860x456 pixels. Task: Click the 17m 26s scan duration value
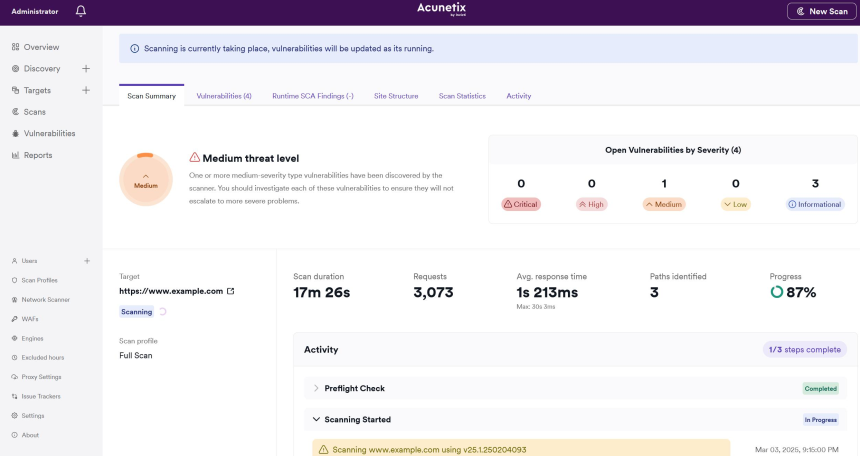(321, 292)
